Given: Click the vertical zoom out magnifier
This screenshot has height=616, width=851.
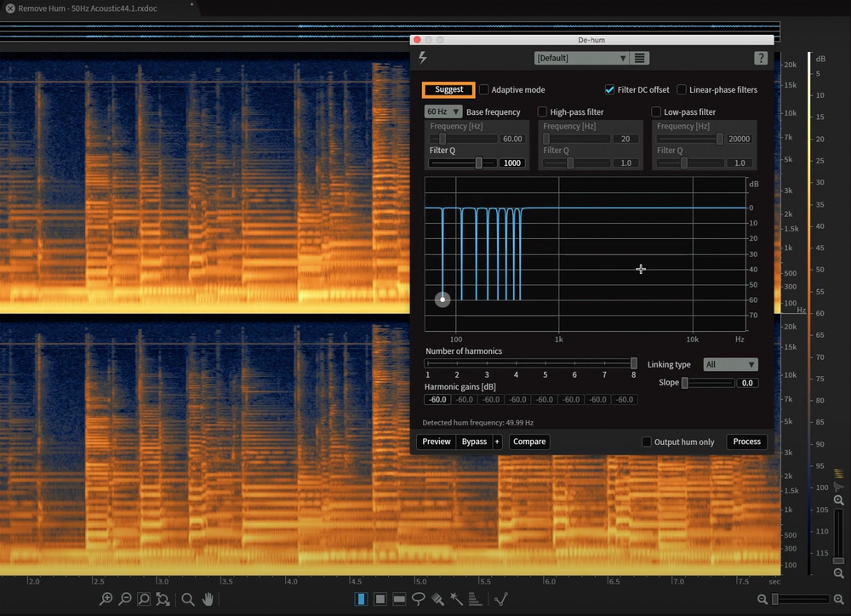Looking at the screenshot, I should (838, 573).
